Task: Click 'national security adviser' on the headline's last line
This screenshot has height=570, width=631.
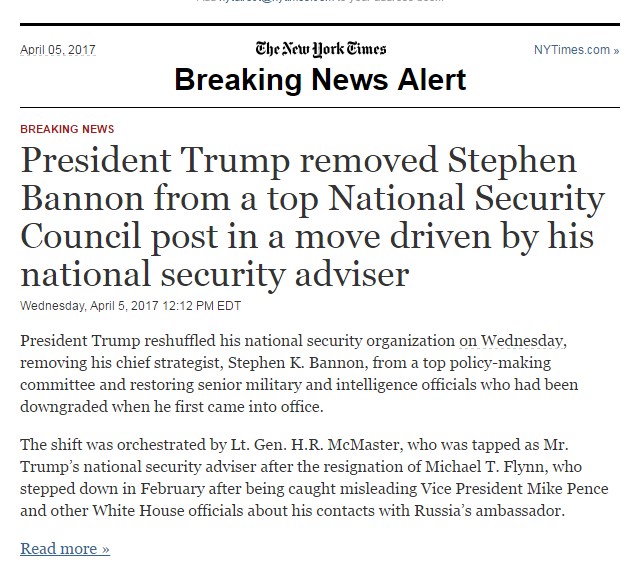Action: (x=214, y=275)
